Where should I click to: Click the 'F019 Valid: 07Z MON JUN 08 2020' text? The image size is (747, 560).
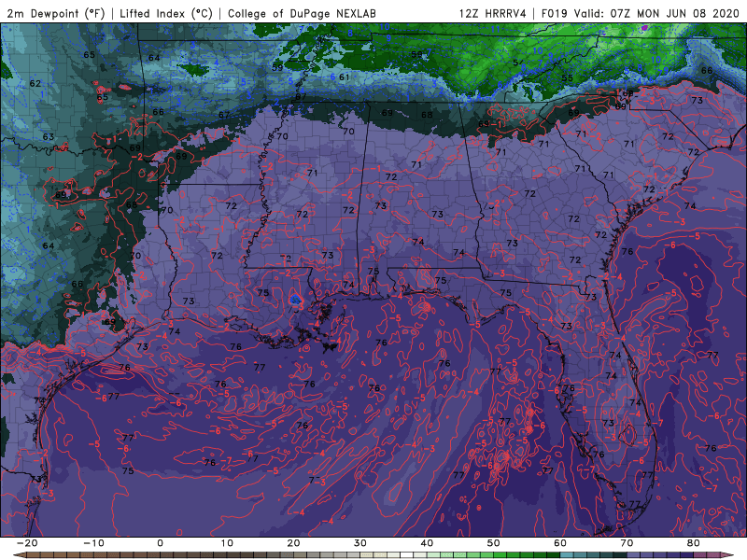point(640,13)
